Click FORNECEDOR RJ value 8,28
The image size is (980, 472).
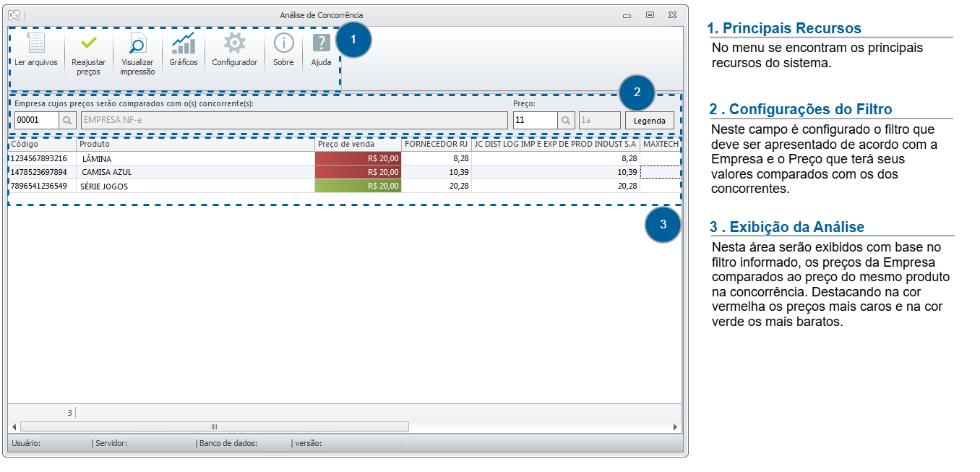click(437, 158)
